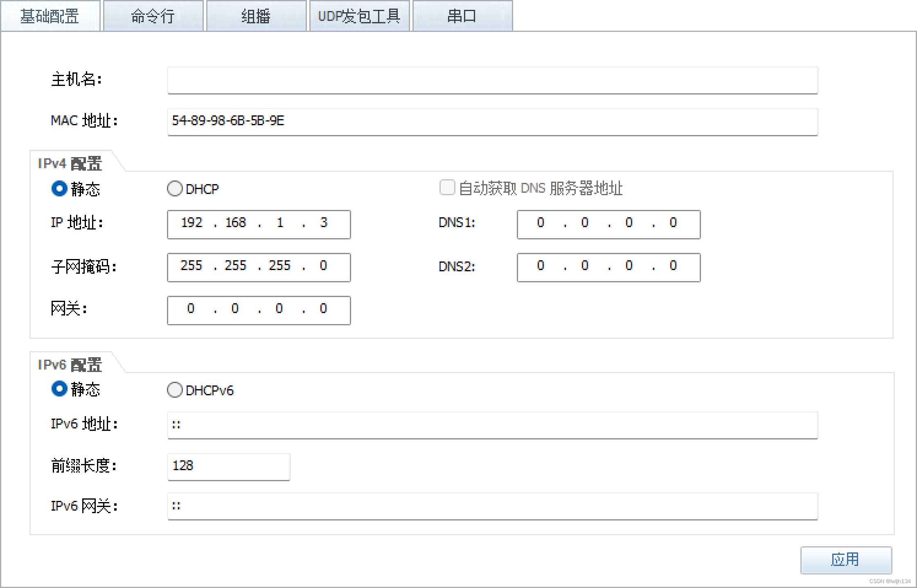
Task: Click the 子网掩码 field
Action: pos(258,267)
